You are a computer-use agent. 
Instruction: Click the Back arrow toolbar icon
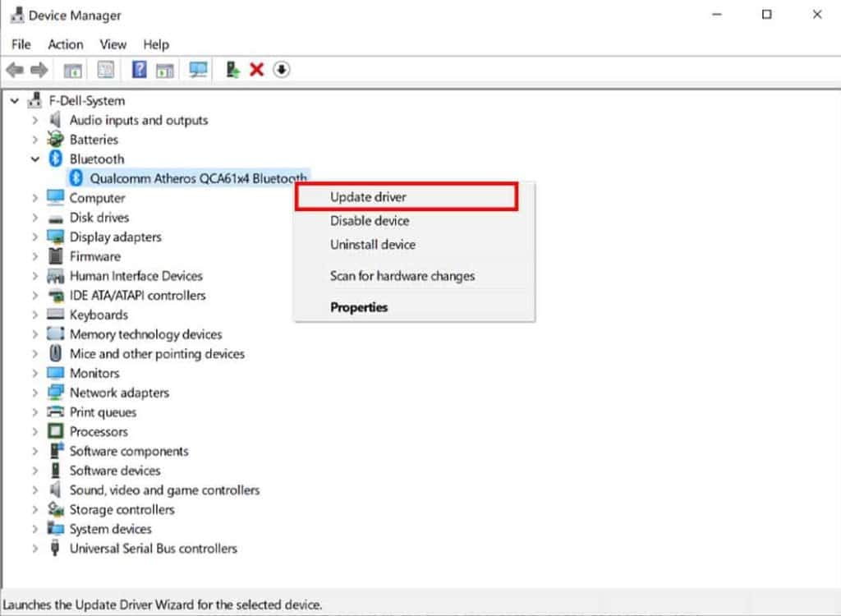coord(15,70)
